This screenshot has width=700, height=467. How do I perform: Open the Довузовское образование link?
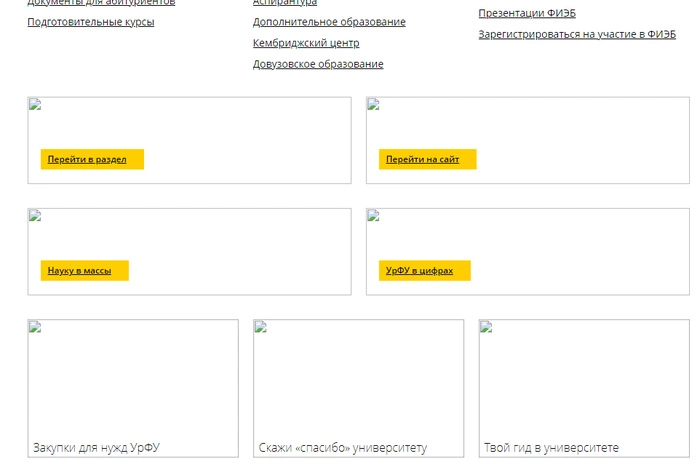[318, 64]
